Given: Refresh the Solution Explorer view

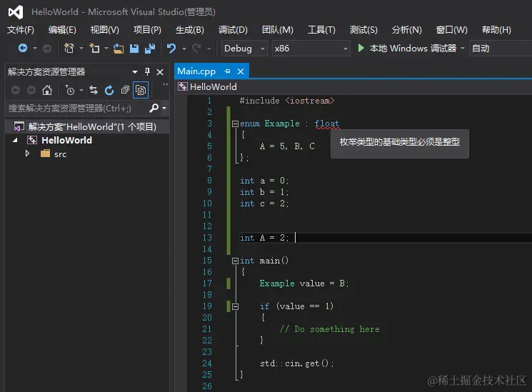Looking at the screenshot, I should [109, 90].
